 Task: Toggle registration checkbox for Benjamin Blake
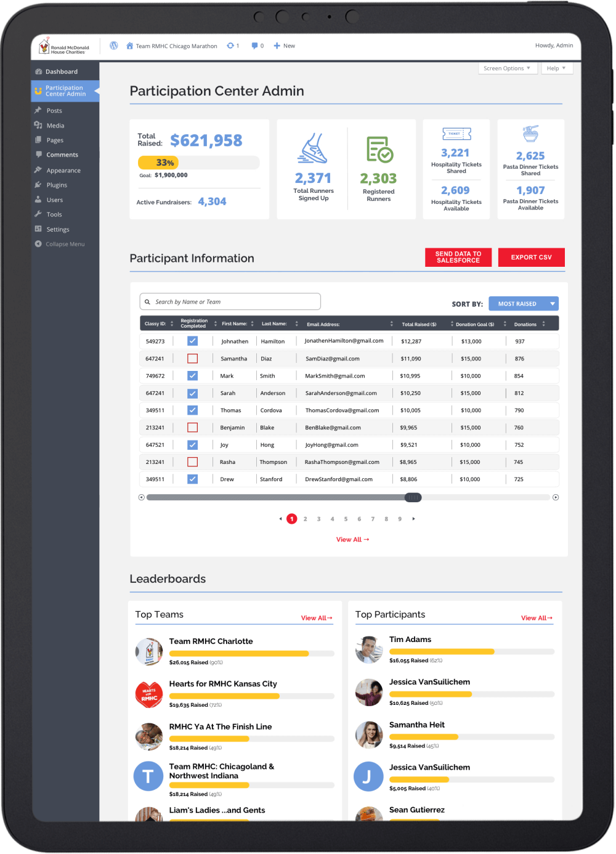pyautogui.click(x=193, y=428)
